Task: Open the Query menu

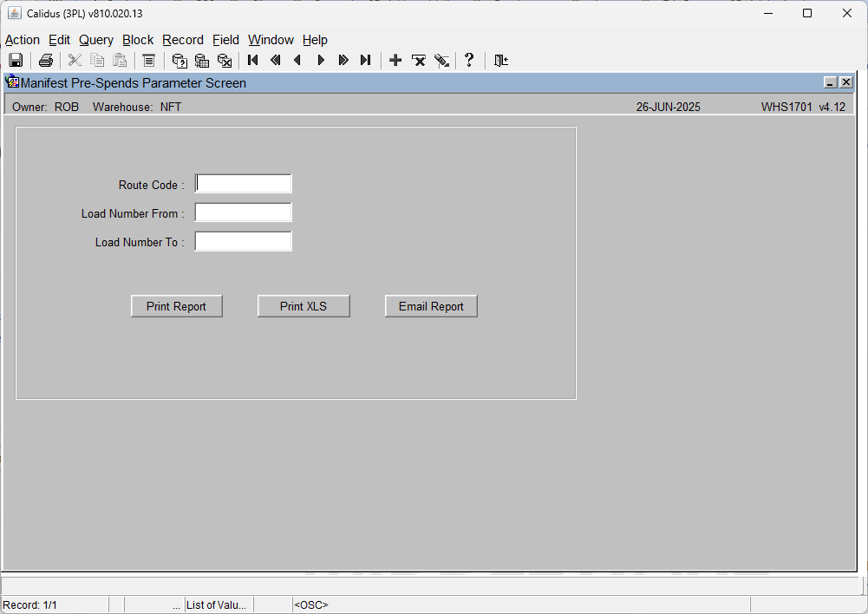Action: tap(95, 40)
